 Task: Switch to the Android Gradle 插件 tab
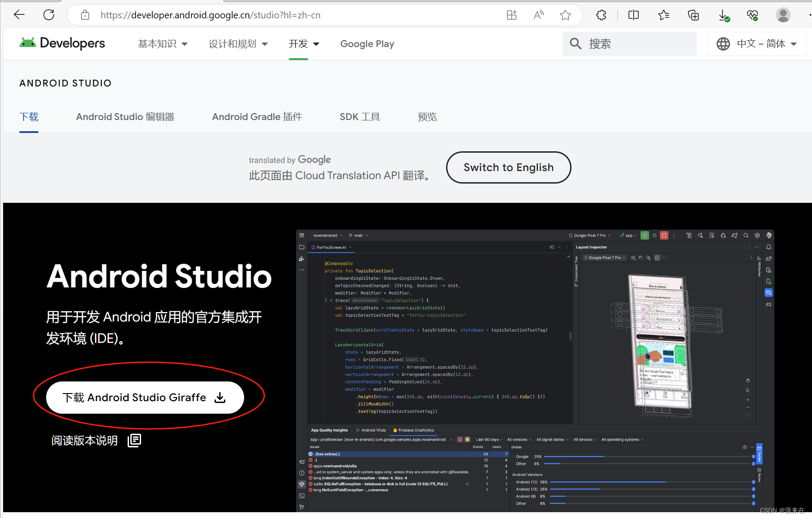tap(257, 117)
